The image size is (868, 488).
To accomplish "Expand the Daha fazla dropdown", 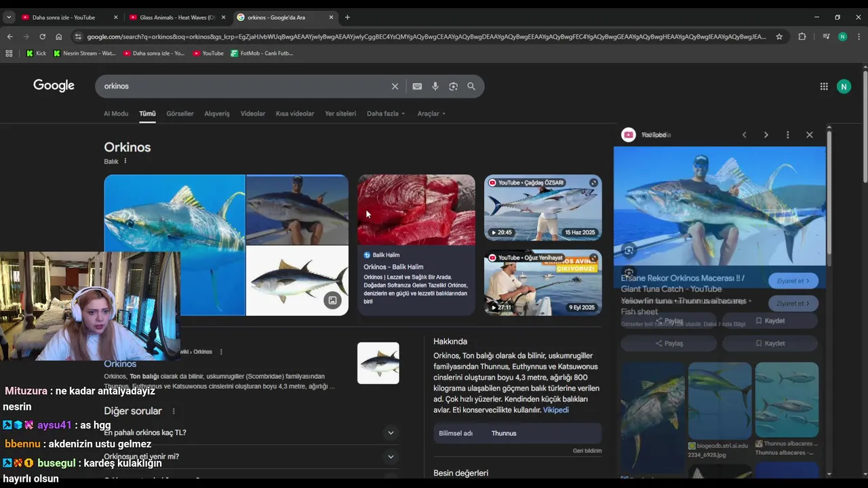I will tap(386, 114).
